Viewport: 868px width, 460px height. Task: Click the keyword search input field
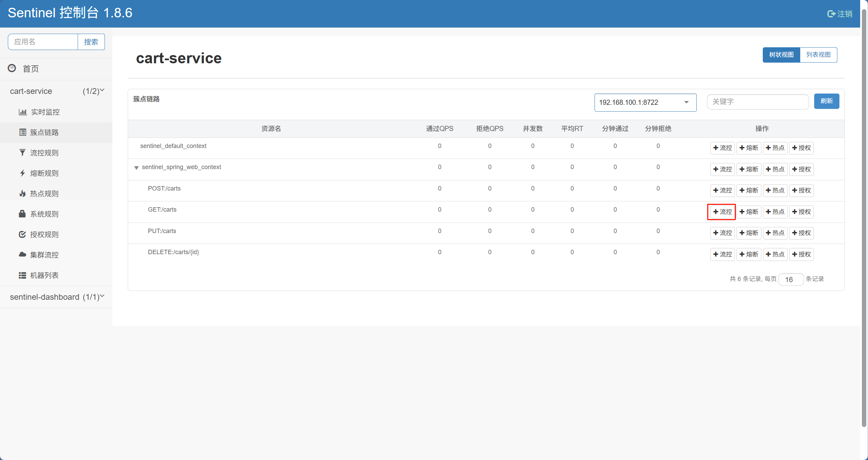click(x=757, y=102)
